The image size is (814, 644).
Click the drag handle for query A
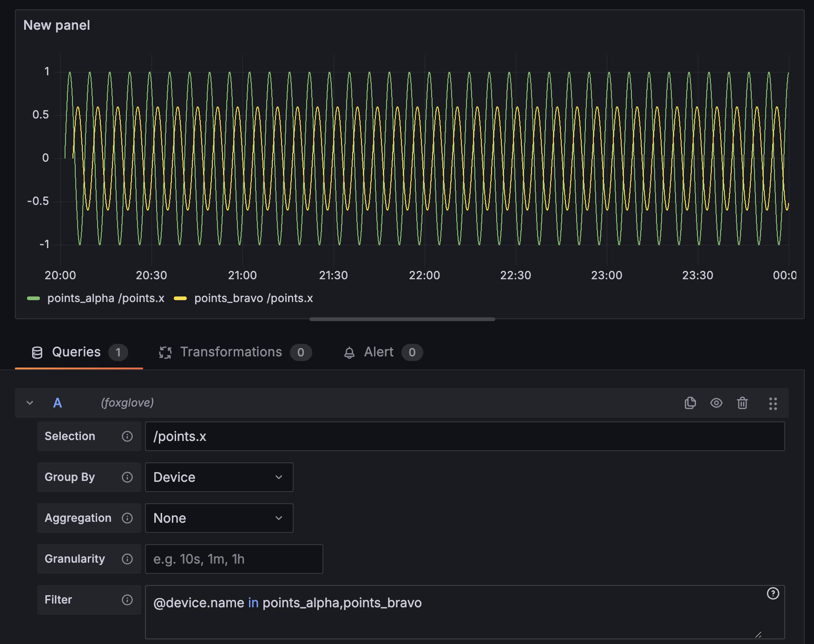point(773,403)
